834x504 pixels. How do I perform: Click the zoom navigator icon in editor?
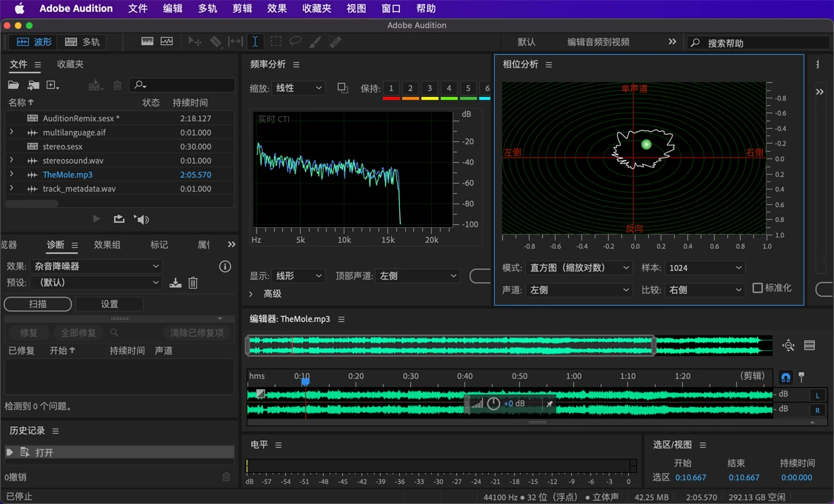click(x=788, y=346)
